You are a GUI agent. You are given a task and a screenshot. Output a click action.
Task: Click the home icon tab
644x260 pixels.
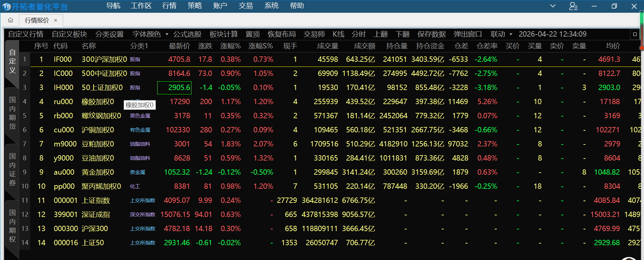click(10, 20)
